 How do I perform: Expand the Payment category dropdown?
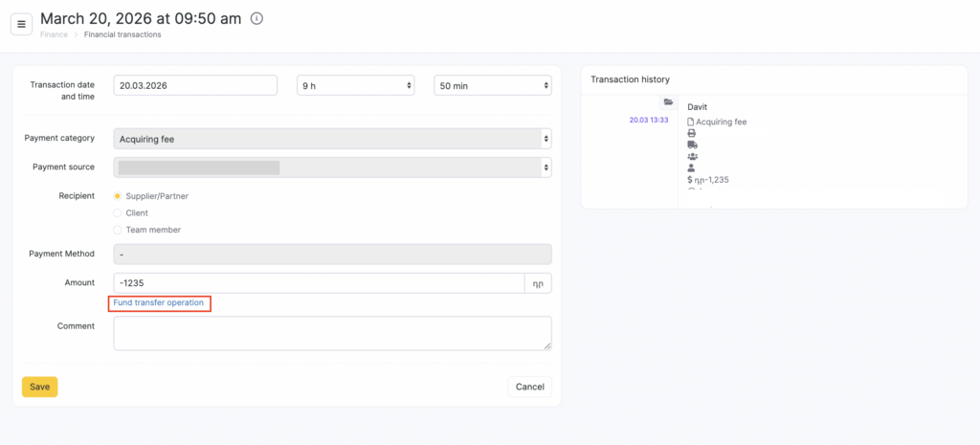click(x=332, y=139)
